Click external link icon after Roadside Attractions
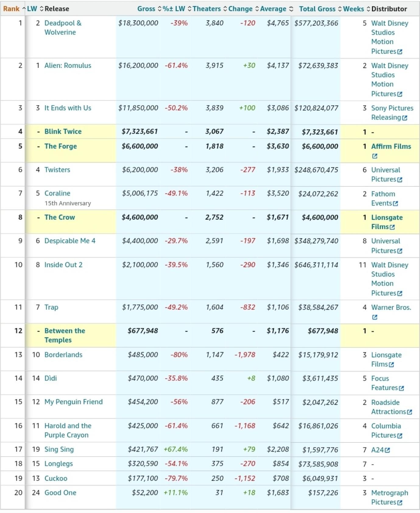Image resolution: width=420 pixels, height=513 pixels. tap(410, 412)
